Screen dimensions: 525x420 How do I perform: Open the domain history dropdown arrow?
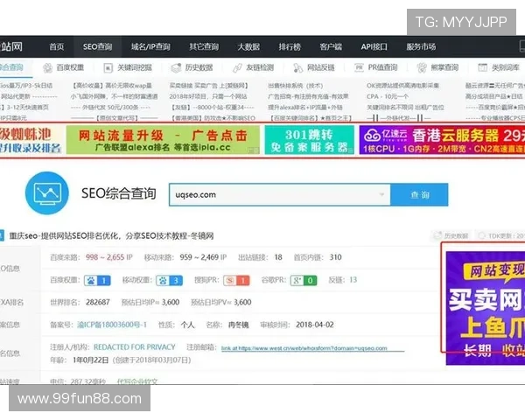click(x=381, y=194)
